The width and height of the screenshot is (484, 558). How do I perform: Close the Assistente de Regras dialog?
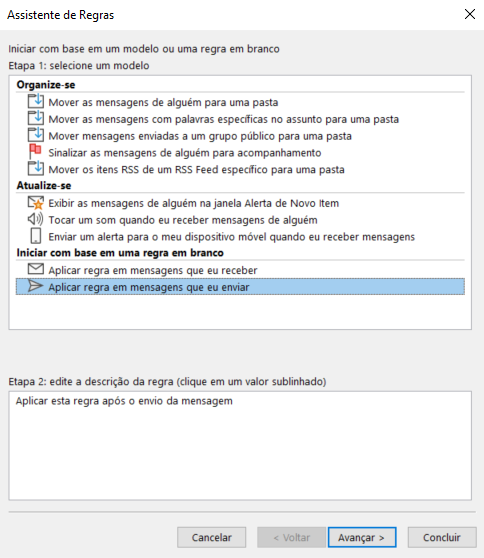470,14
